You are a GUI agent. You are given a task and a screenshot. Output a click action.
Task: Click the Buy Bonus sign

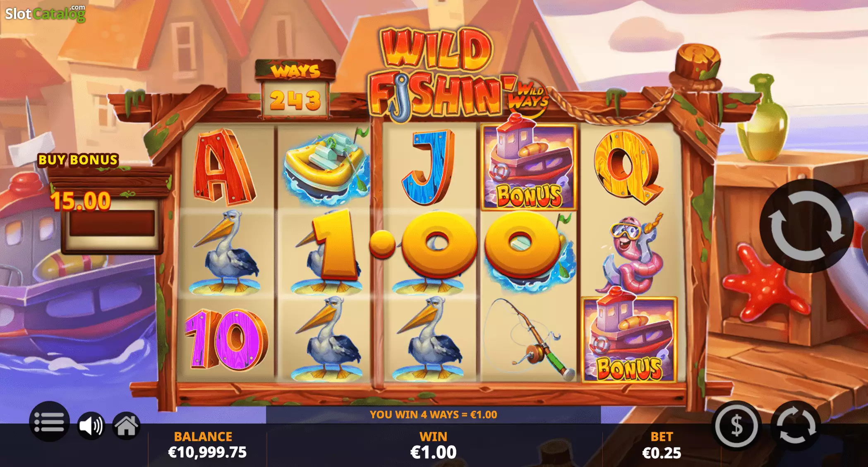tap(78, 160)
